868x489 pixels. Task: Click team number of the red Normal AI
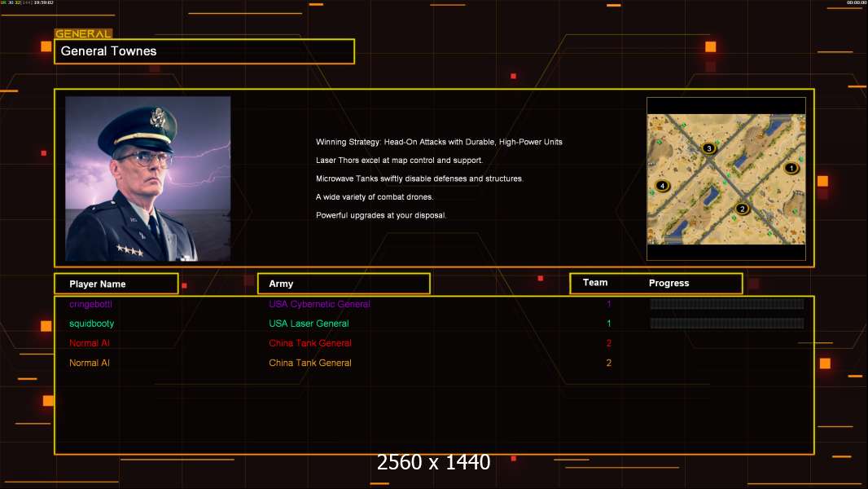tap(608, 343)
